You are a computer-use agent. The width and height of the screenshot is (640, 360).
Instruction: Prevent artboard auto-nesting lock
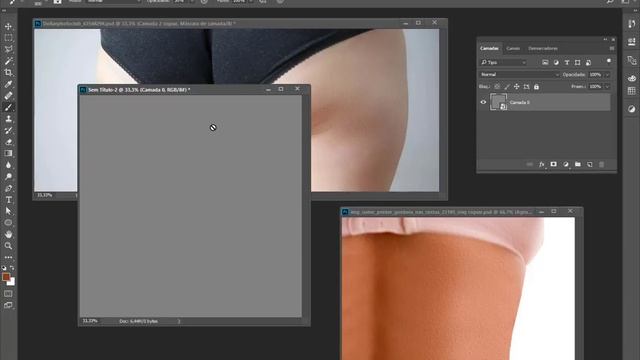click(527, 87)
